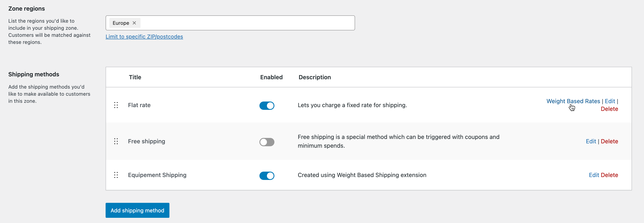Select the Title column header

[135, 77]
